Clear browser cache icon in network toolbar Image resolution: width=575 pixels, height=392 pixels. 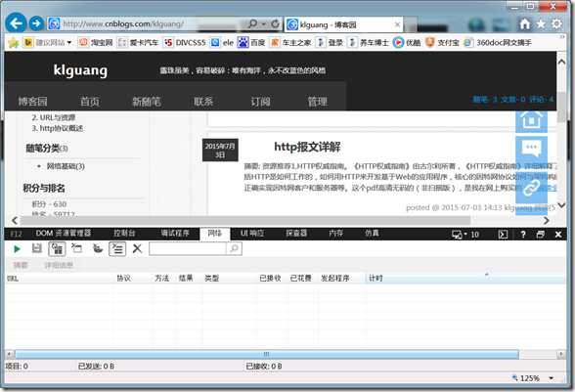pos(76,248)
